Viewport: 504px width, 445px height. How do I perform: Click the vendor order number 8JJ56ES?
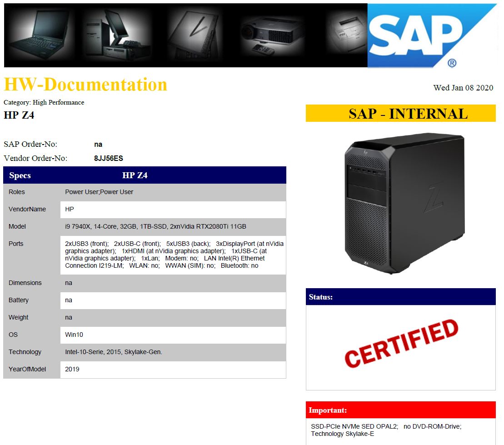(x=108, y=158)
